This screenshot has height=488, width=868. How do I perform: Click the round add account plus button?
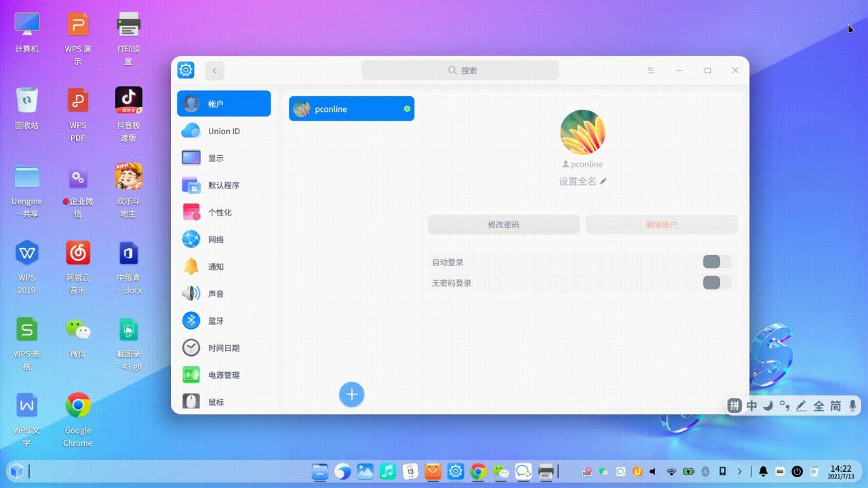tap(351, 394)
